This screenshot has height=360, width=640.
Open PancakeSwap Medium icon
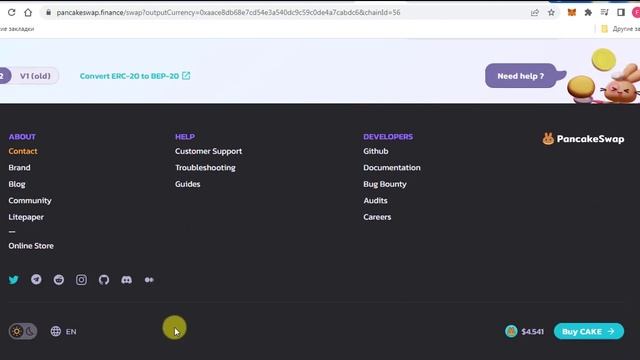(x=149, y=280)
